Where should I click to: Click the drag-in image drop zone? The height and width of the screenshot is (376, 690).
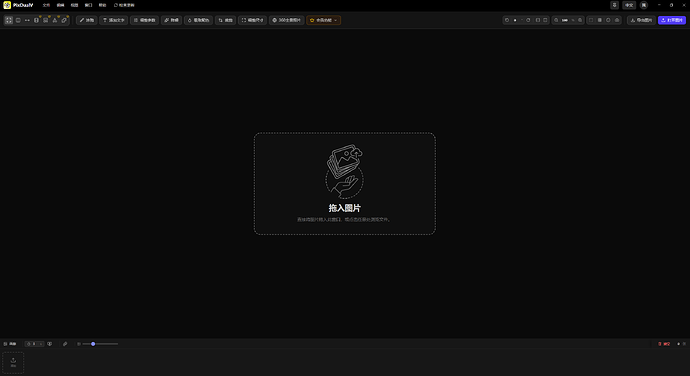(345, 184)
